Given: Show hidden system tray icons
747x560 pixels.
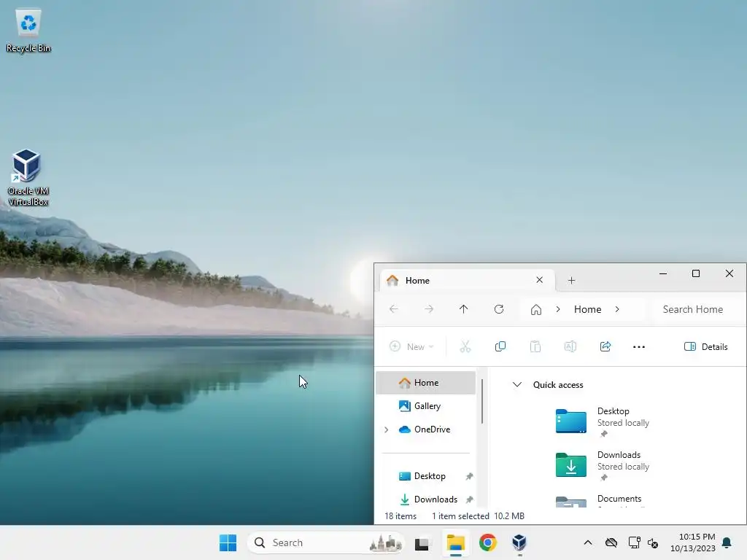Looking at the screenshot, I should click(588, 542).
